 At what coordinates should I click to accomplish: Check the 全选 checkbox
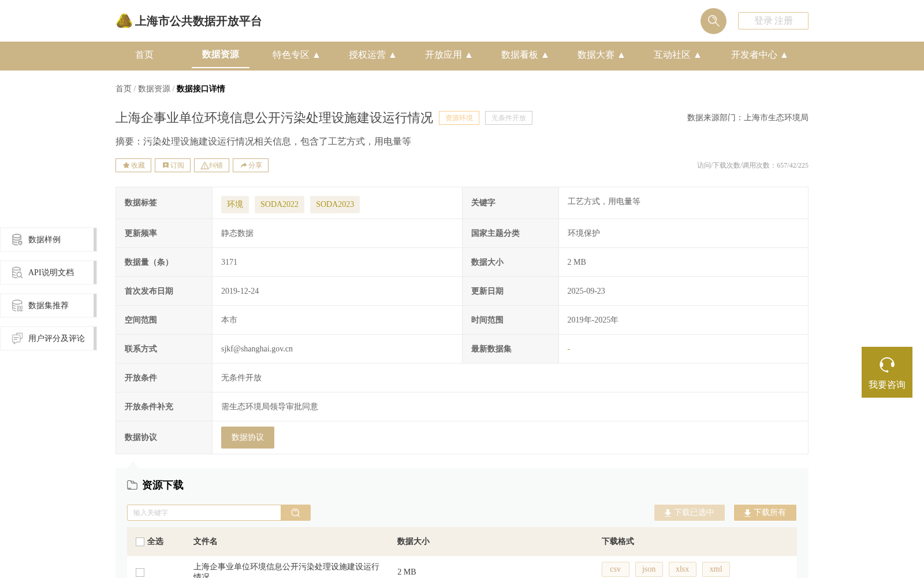[x=140, y=542]
